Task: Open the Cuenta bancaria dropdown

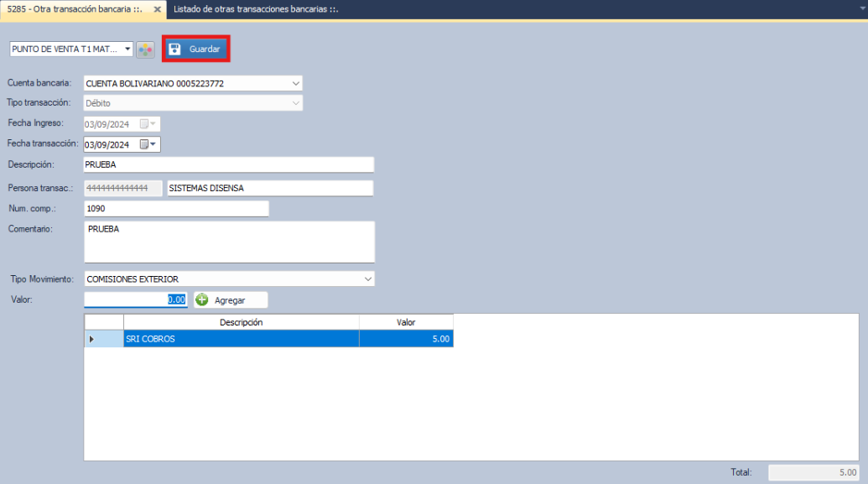Action: coord(295,84)
